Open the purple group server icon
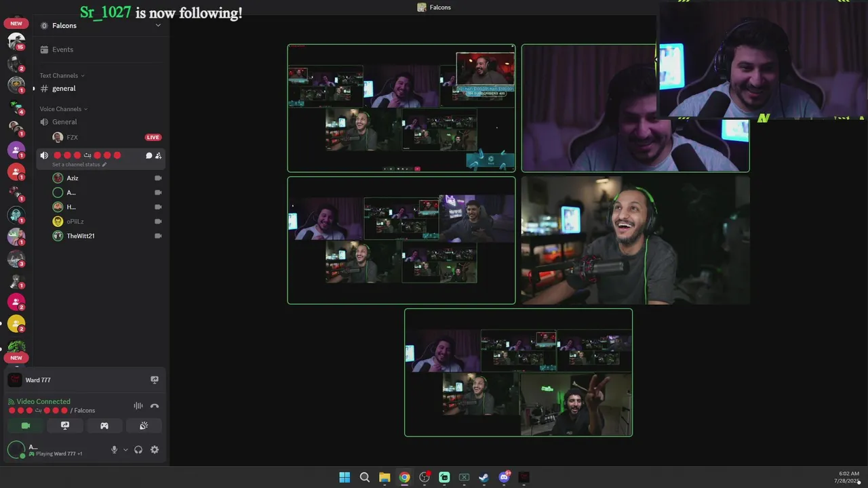The width and height of the screenshot is (868, 488). point(16,150)
